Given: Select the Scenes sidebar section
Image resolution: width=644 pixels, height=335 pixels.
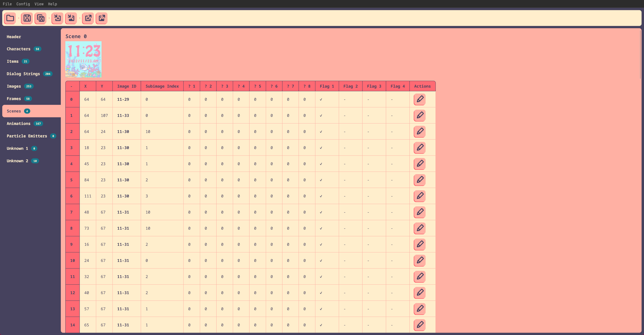Looking at the screenshot, I should click(32, 111).
